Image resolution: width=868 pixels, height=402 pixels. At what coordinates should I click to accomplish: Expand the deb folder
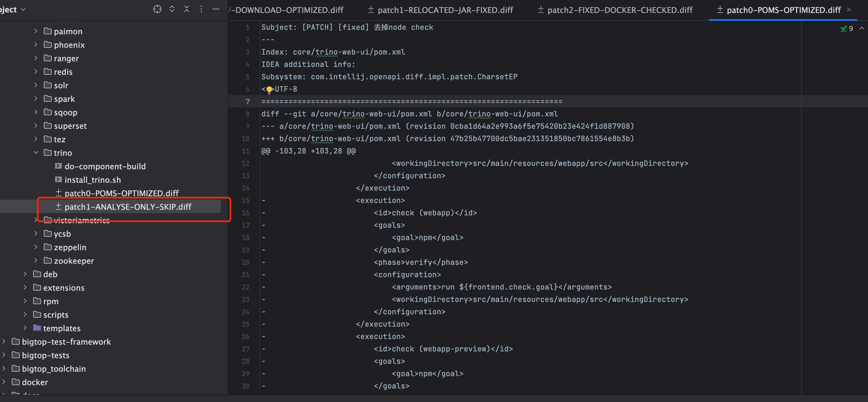point(25,274)
